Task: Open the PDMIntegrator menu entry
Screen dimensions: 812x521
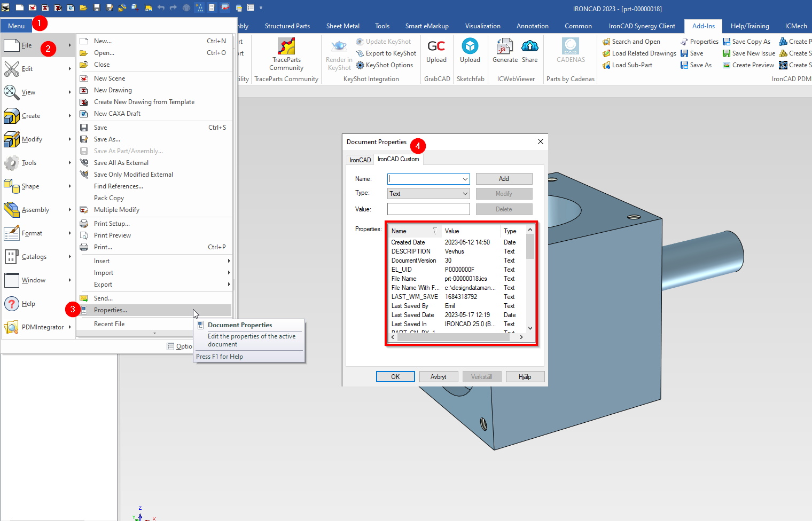Action: click(37, 327)
